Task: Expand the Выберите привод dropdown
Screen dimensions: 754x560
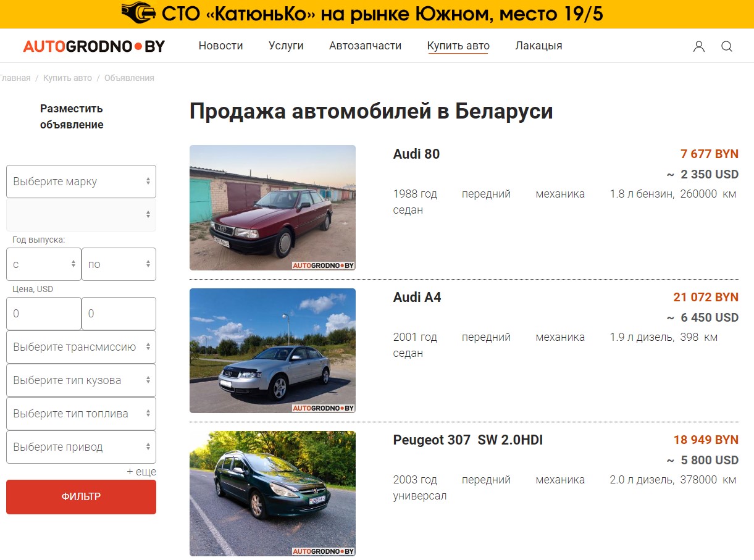Action: [81, 447]
